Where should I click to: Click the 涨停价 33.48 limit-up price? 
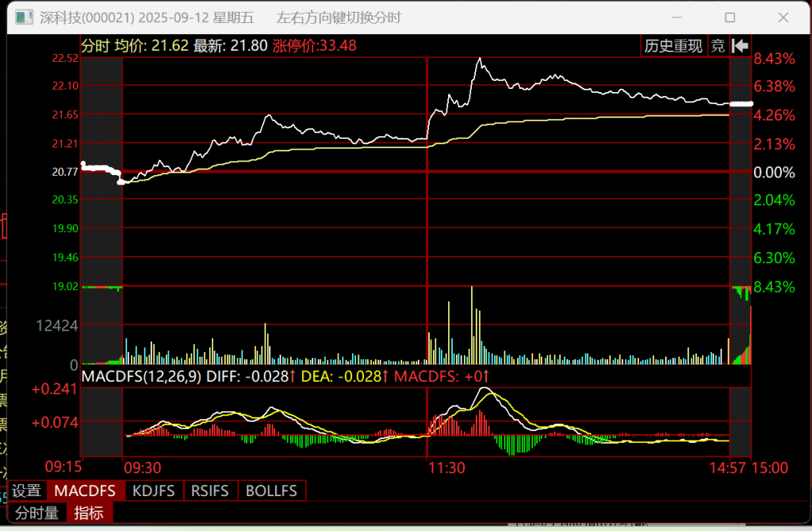click(x=315, y=46)
